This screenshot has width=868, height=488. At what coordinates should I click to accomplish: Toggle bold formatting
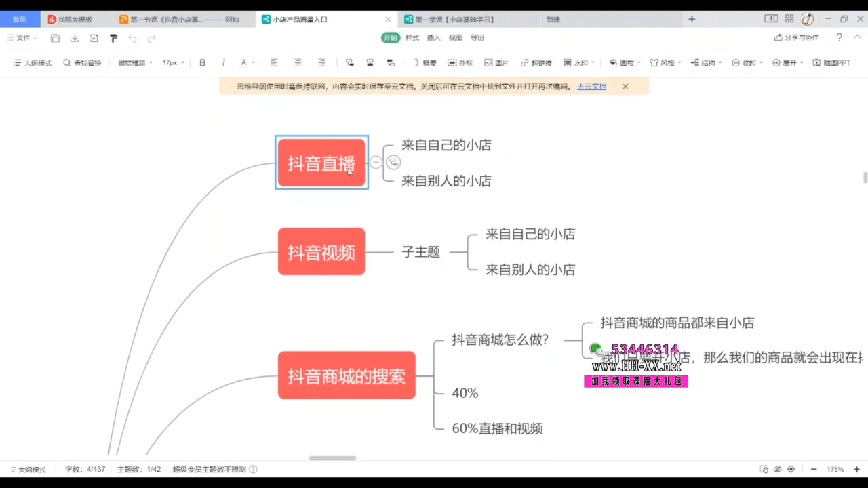(202, 62)
